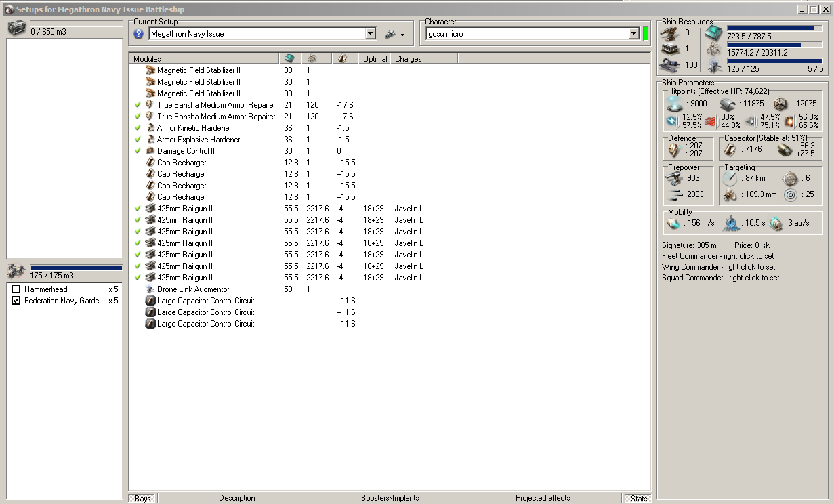Sort by the Modules column header
The height and width of the screenshot is (504, 834).
[204, 59]
